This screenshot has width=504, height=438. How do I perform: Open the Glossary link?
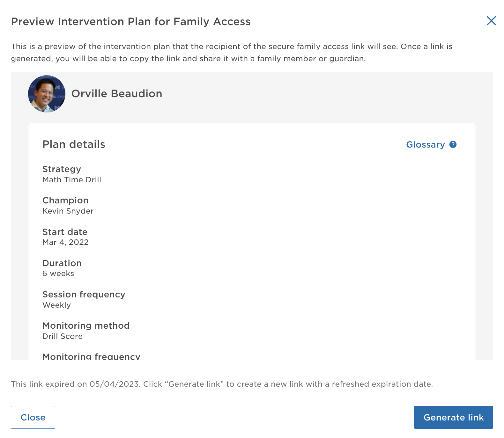coord(425,145)
